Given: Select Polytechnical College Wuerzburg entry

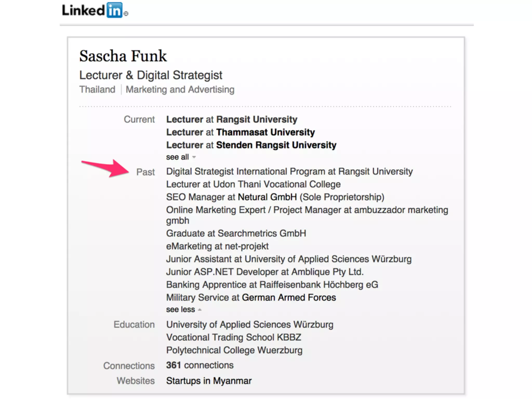Looking at the screenshot, I should 234,350.
